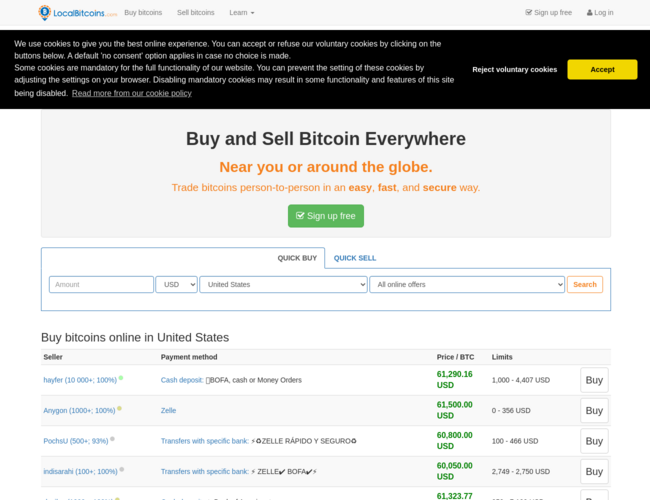Switch to the QUICK BUY tab

tap(297, 258)
